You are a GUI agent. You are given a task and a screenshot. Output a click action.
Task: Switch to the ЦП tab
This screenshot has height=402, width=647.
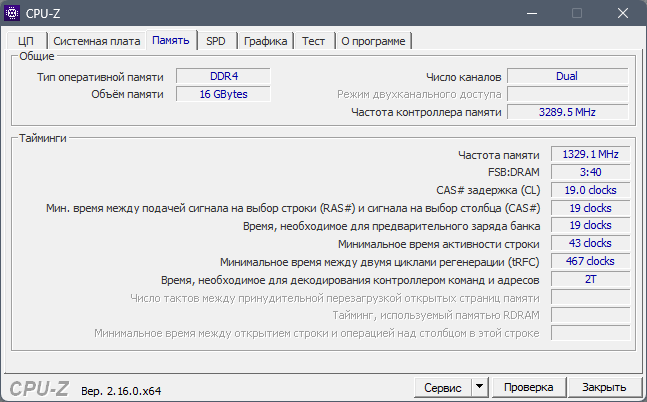tap(26, 41)
